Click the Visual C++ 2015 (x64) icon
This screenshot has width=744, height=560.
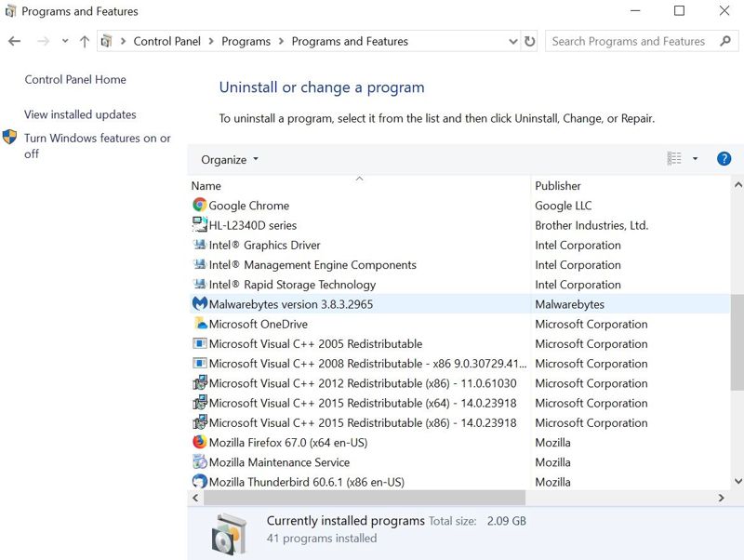[x=200, y=403]
